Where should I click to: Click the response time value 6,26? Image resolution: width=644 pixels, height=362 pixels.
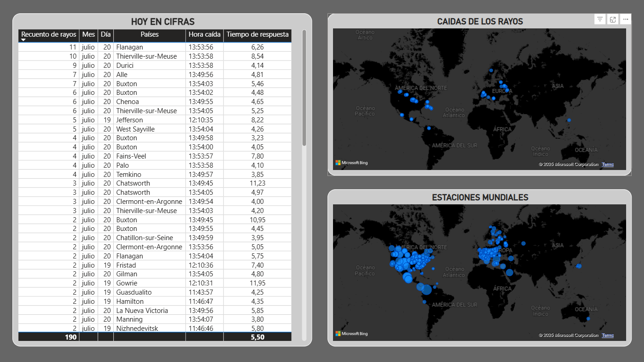[258, 47]
